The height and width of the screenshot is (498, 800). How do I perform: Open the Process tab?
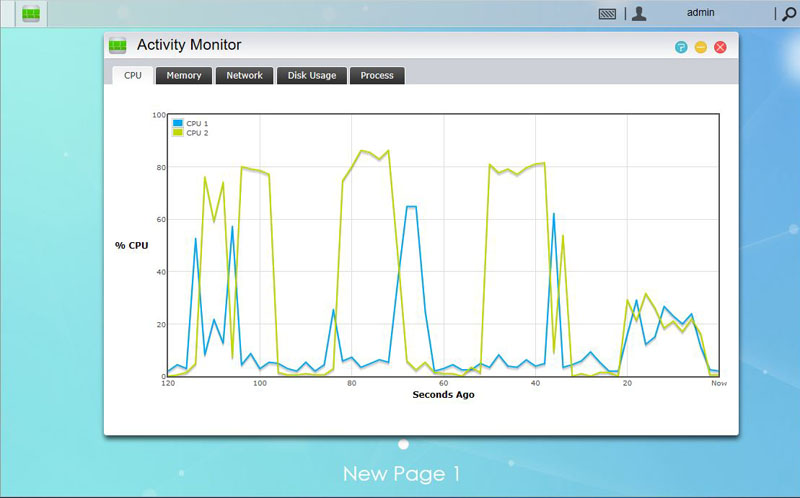tap(377, 76)
